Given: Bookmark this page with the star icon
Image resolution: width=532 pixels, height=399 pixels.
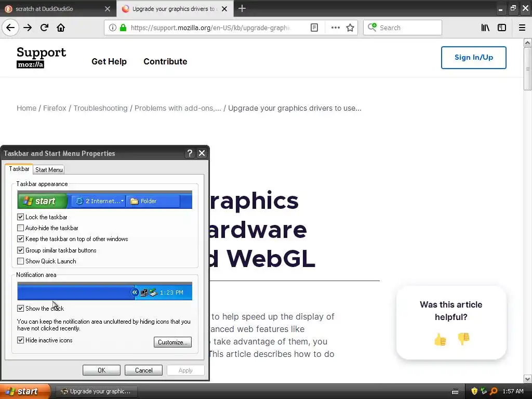Looking at the screenshot, I should point(350,28).
